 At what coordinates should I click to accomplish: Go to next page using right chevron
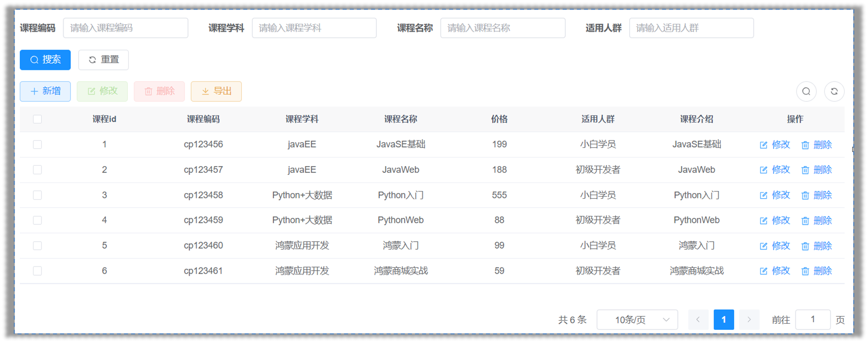(x=749, y=320)
